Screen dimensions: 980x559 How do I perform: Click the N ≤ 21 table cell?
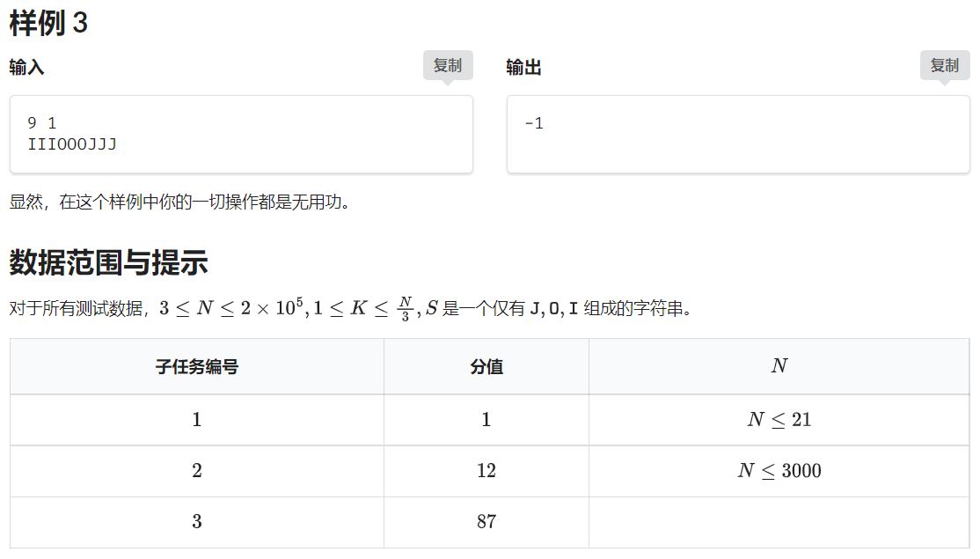click(x=779, y=420)
